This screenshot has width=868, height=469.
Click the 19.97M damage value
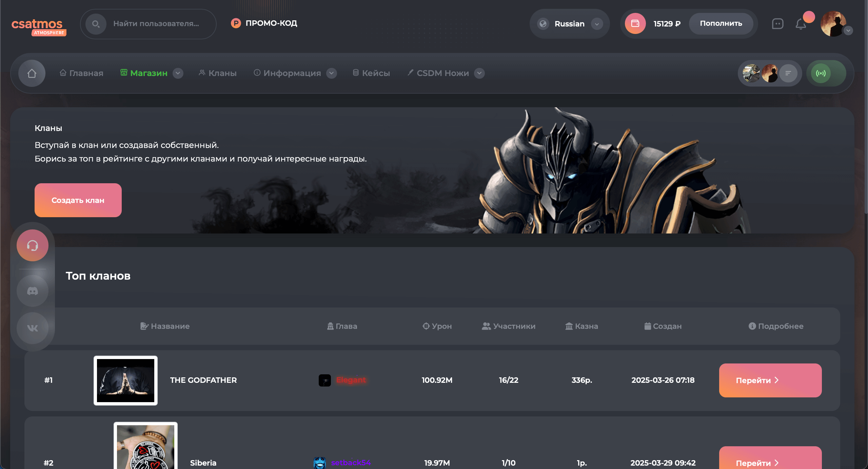pos(437,463)
